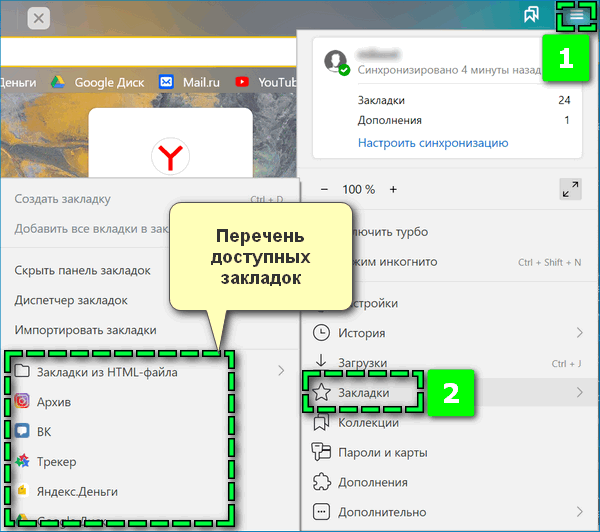Click the star icon next to Закладки

coord(321,392)
